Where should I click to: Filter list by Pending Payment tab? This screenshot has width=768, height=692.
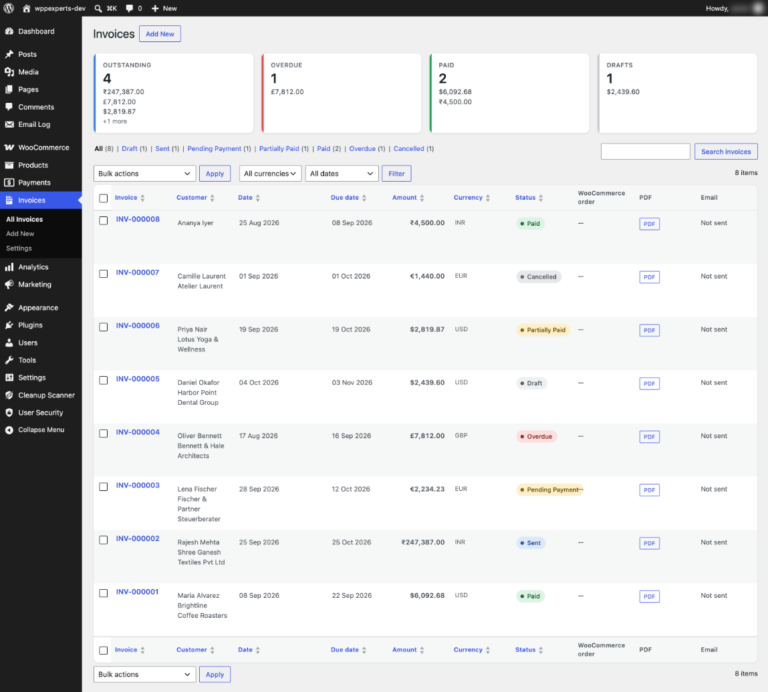tap(214, 149)
